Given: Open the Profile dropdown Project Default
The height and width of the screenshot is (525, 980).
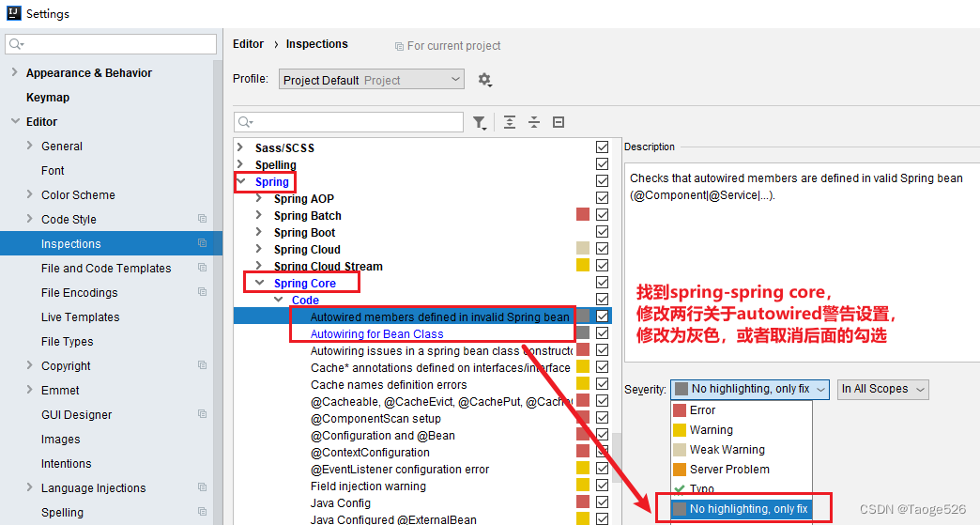Looking at the screenshot, I should (371, 80).
